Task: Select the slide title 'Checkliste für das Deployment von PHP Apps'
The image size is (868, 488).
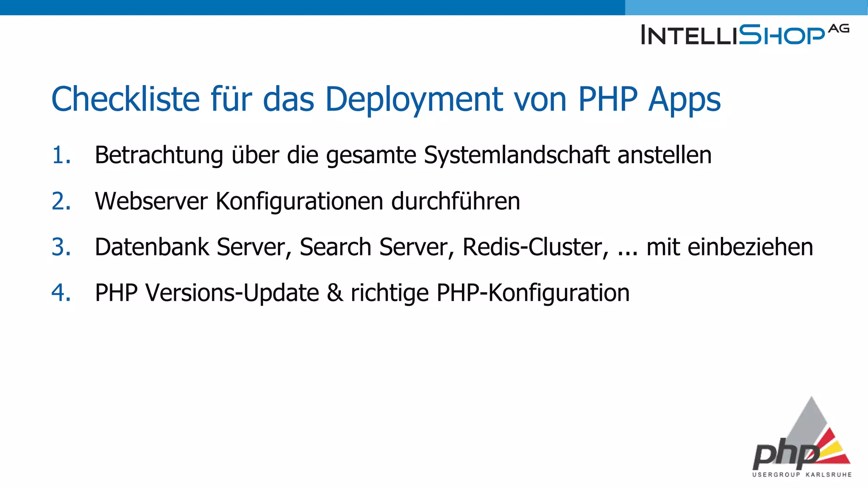Action: (x=386, y=100)
